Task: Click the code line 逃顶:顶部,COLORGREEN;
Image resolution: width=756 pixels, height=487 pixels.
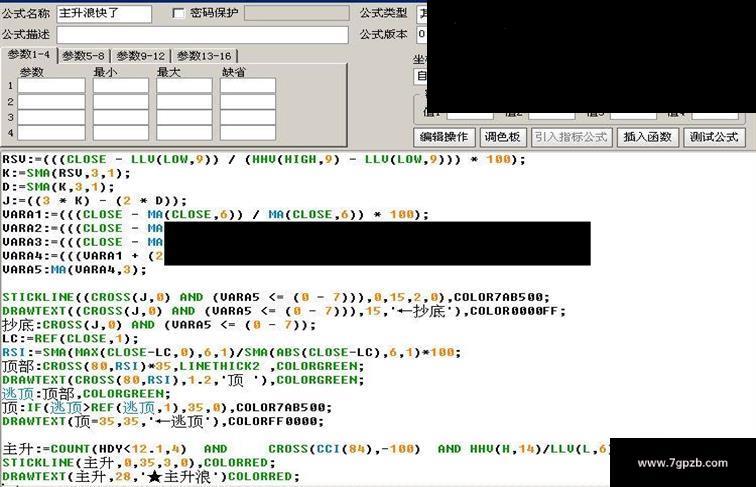Action: [86, 394]
